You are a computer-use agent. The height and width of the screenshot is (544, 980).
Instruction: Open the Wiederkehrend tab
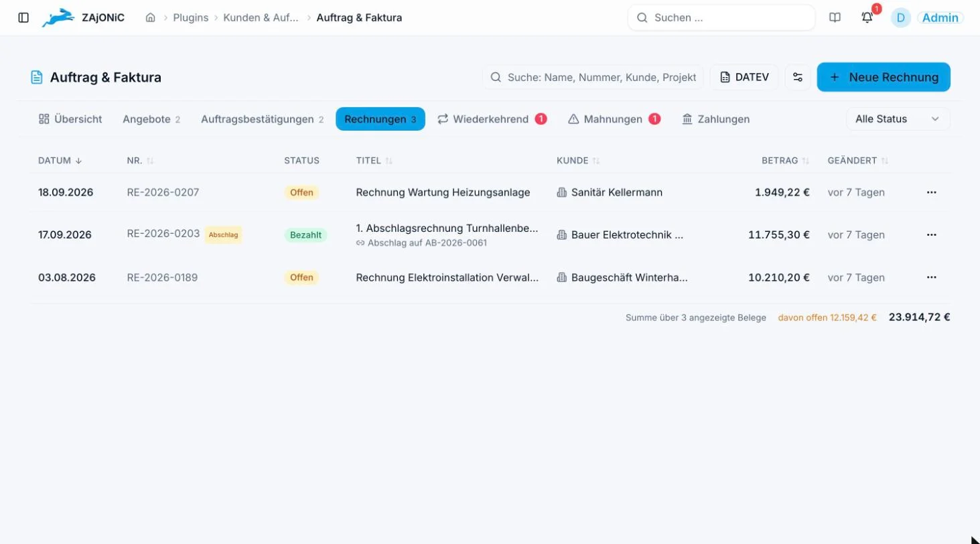click(492, 119)
